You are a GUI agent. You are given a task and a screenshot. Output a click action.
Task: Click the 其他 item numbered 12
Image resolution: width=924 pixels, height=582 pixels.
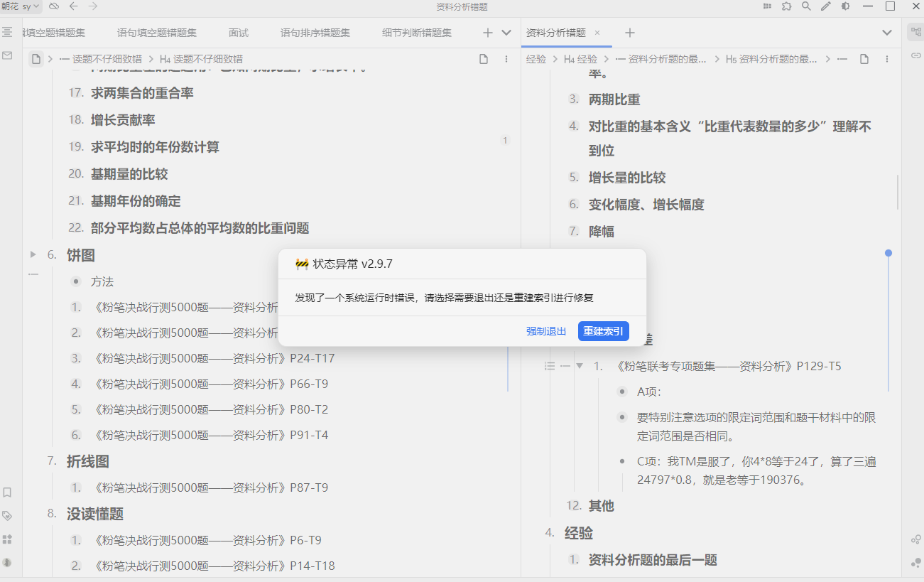(x=602, y=506)
